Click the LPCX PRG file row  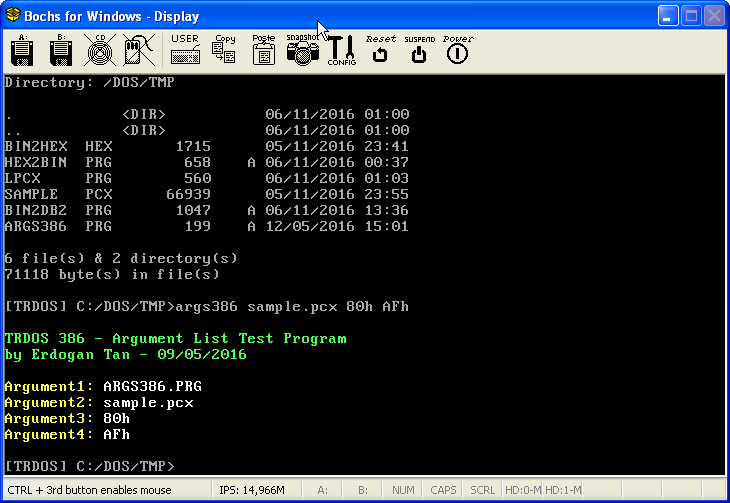tap(207, 178)
